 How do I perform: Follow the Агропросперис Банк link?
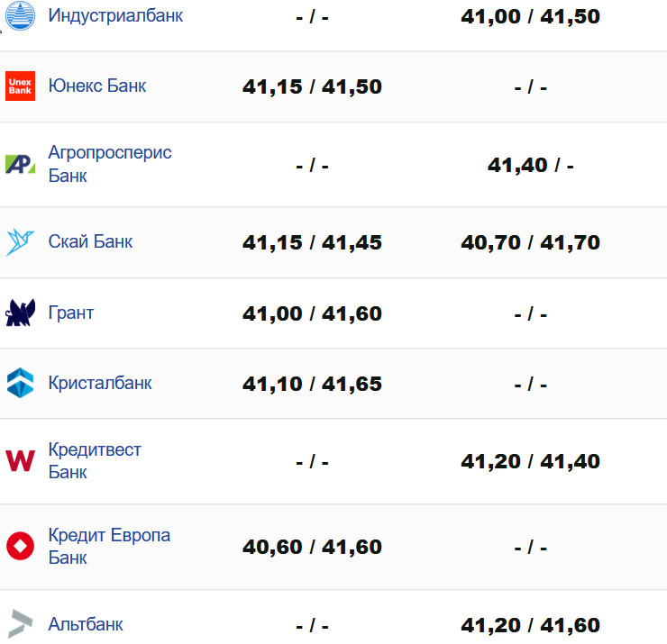pos(109,164)
